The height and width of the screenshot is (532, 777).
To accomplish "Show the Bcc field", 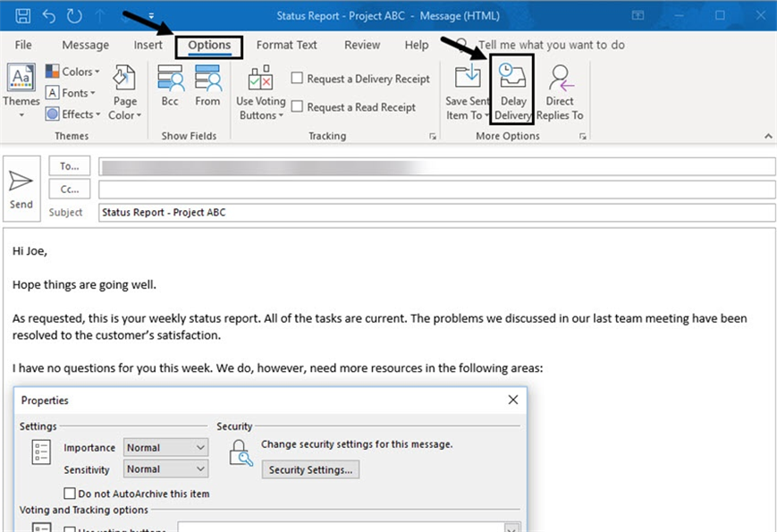I will 170,86.
